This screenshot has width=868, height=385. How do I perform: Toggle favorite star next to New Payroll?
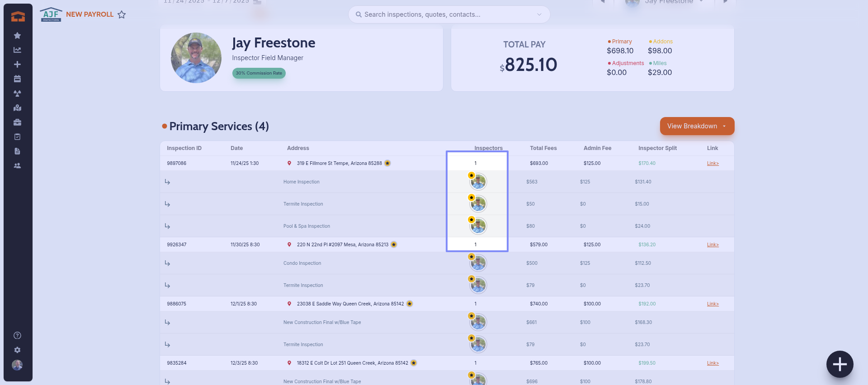pyautogui.click(x=122, y=15)
